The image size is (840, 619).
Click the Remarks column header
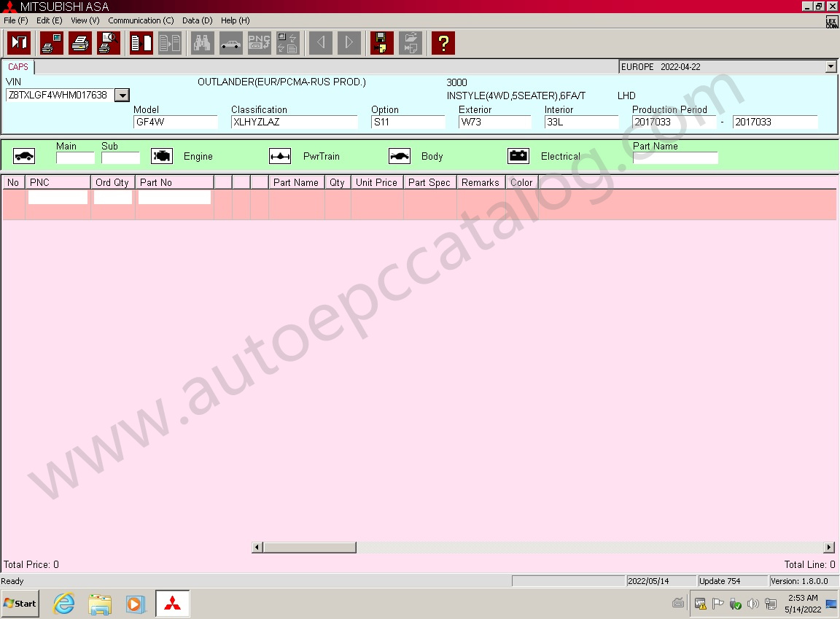(481, 182)
